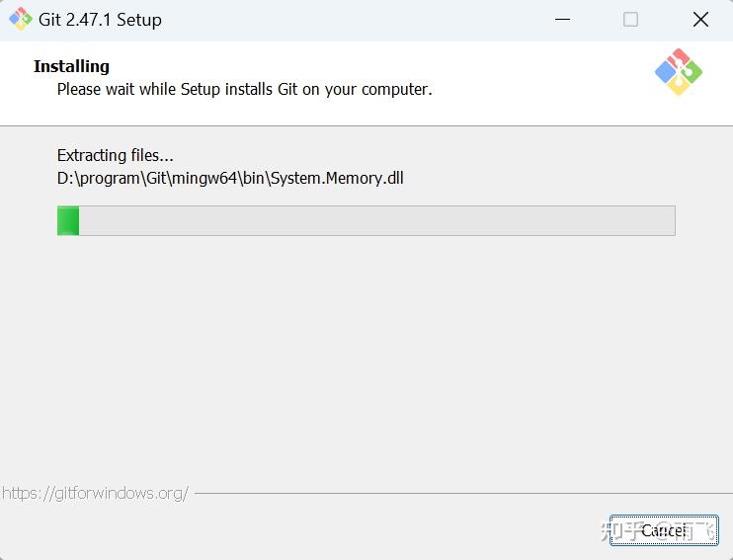The width and height of the screenshot is (733, 560).
Task: Click the Git icon in the title bar
Action: coord(20,19)
